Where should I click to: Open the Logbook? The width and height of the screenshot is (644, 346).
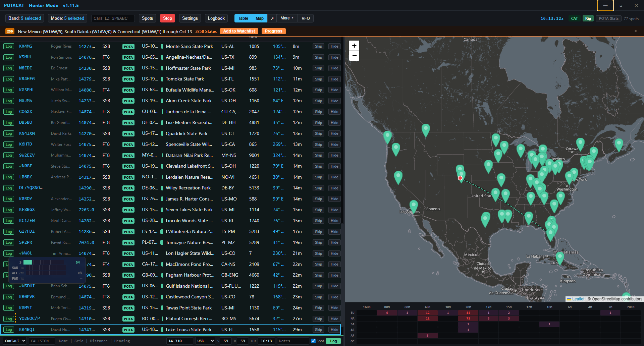[216, 18]
